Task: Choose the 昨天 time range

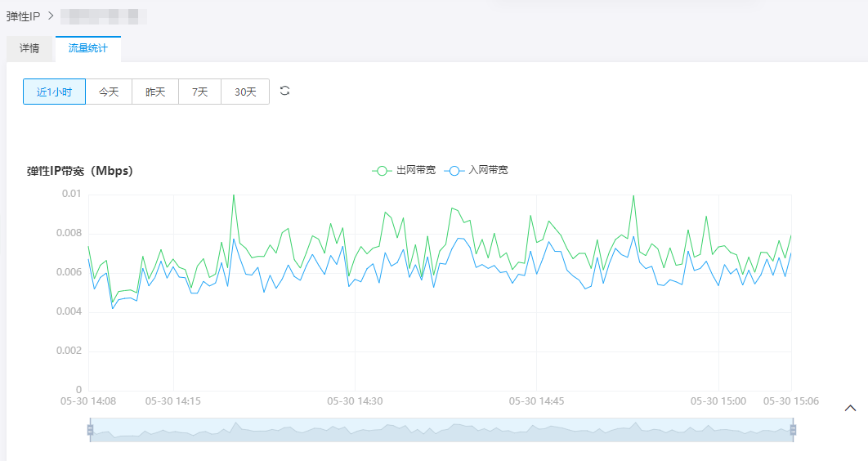Action: coord(155,92)
